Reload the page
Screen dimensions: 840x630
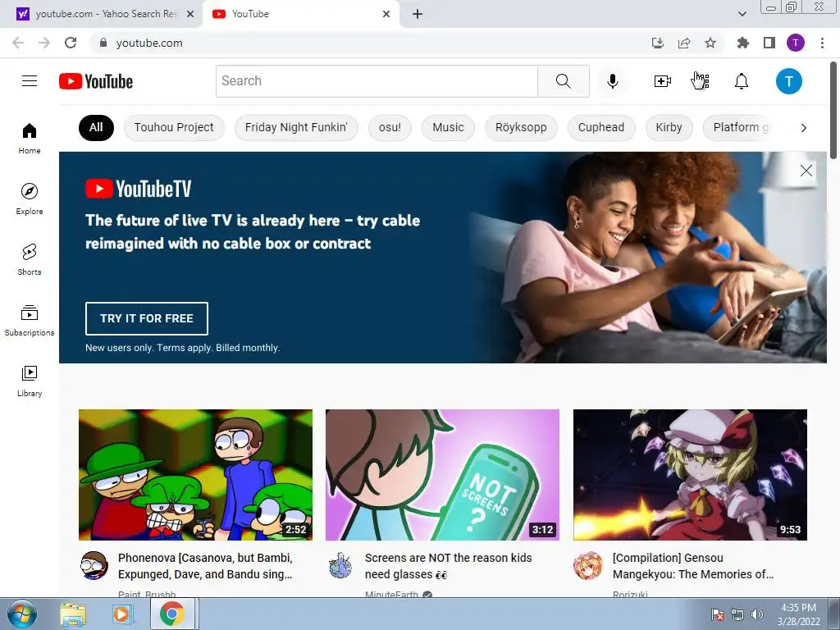(71, 43)
